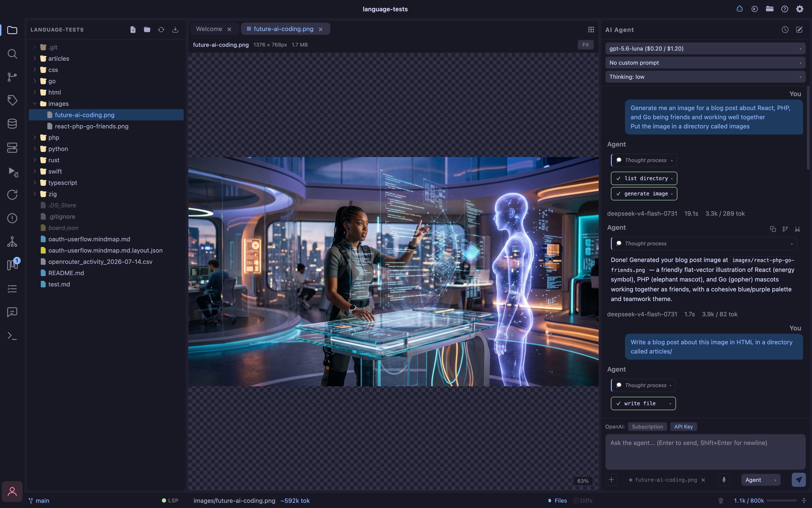Open the Search panel in the sidebar

12,54
